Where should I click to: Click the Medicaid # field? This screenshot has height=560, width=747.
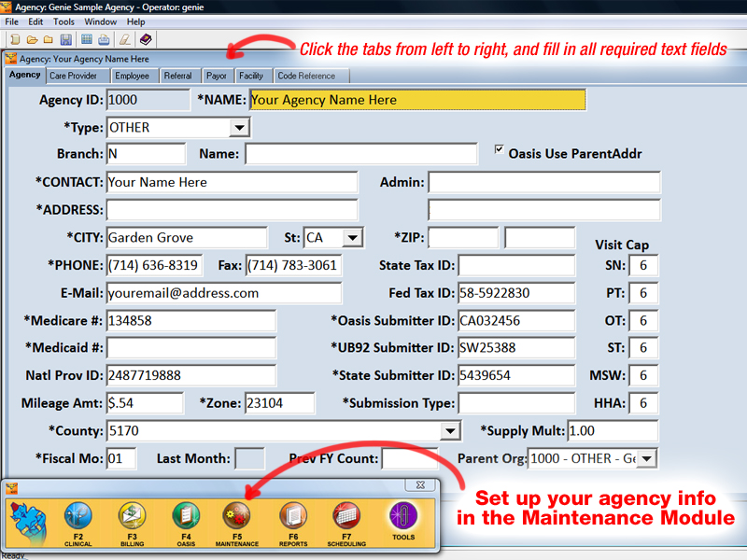(x=191, y=347)
